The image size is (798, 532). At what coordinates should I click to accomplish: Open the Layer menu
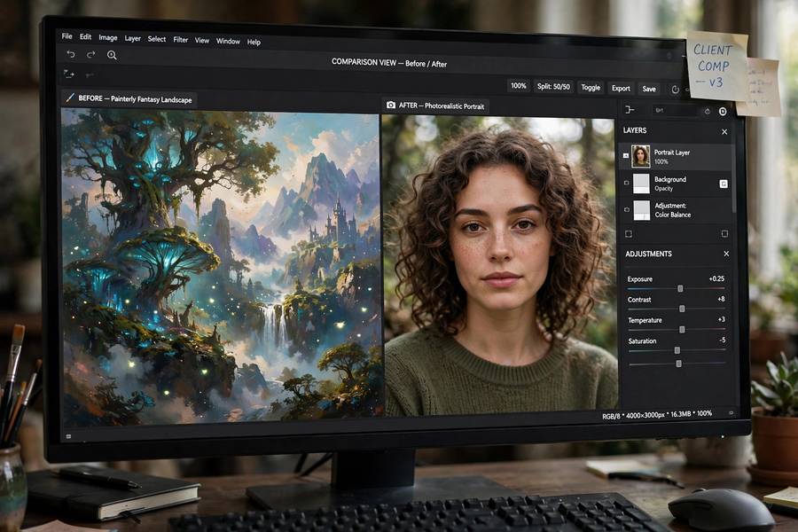(x=132, y=38)
